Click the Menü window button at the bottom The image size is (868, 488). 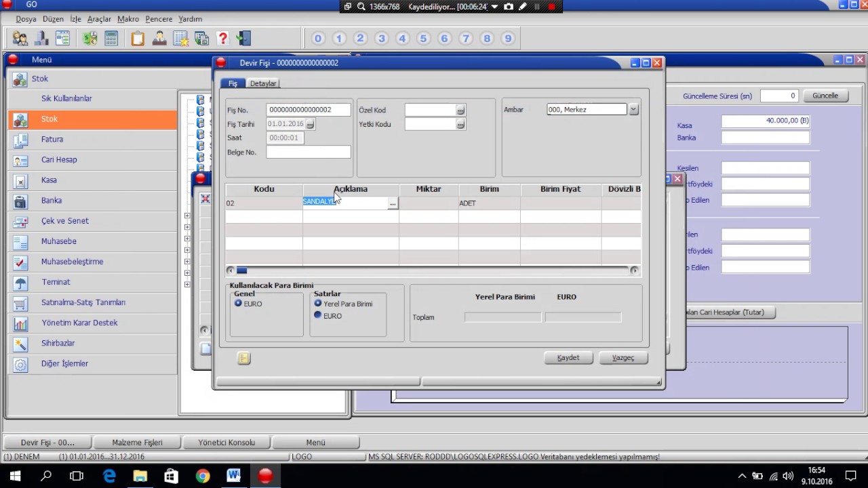pyautogui.click(x=315, y=443)
